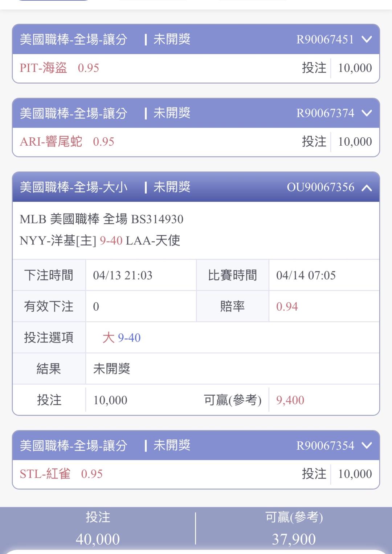Collapse bet slip OU90067356 chevron
The image size is (392, 554).
[x=367, y=187]
